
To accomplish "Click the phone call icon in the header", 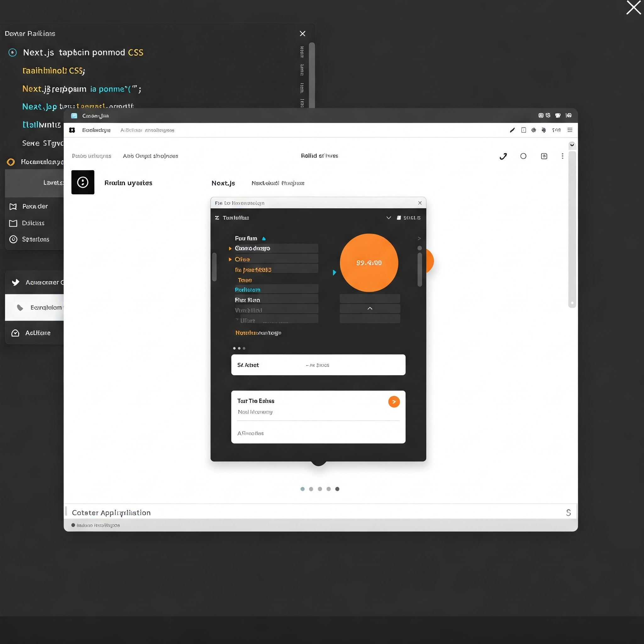I will [503, 156].
